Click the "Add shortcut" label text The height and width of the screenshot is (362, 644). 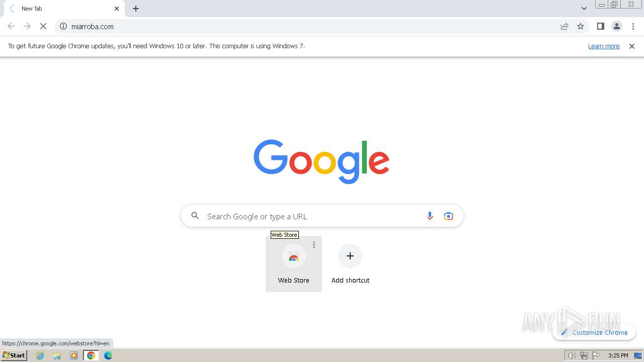(x=350, y=280)
